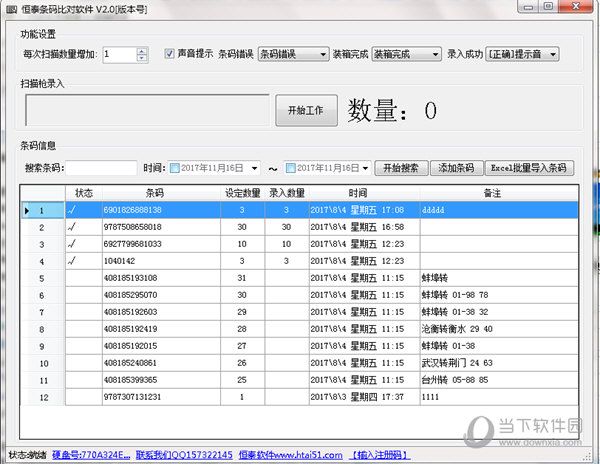Click remark '台州转 05-88 85'

tap(455, 380)
